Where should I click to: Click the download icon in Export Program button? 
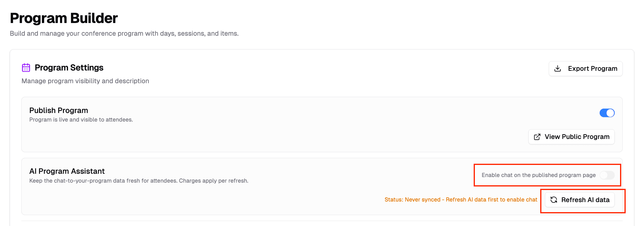click(x=558, y=68)
